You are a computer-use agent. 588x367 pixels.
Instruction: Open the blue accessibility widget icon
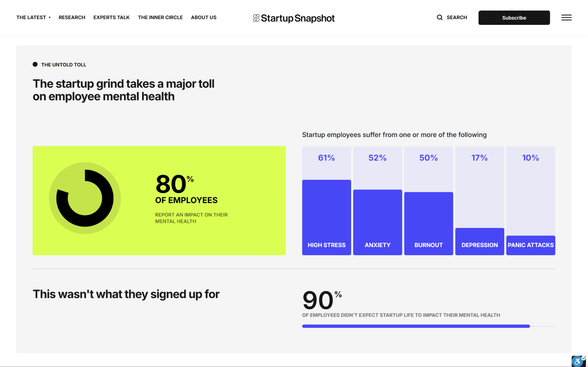(577, 362)
